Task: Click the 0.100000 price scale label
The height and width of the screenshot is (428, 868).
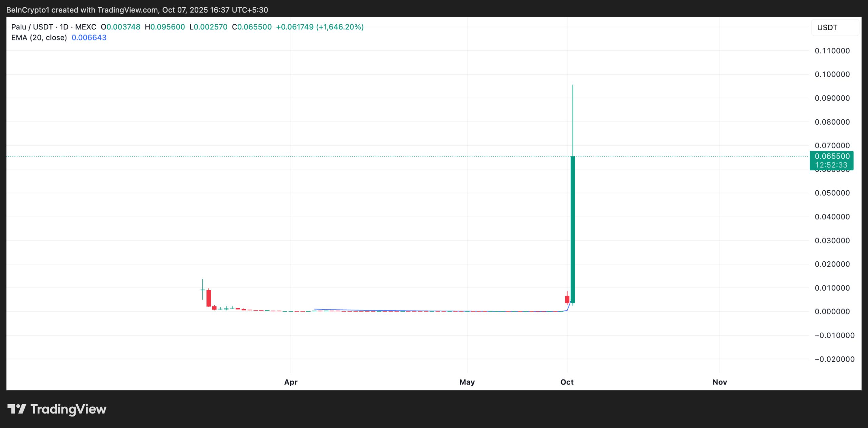Action: (x=832, y=74)
